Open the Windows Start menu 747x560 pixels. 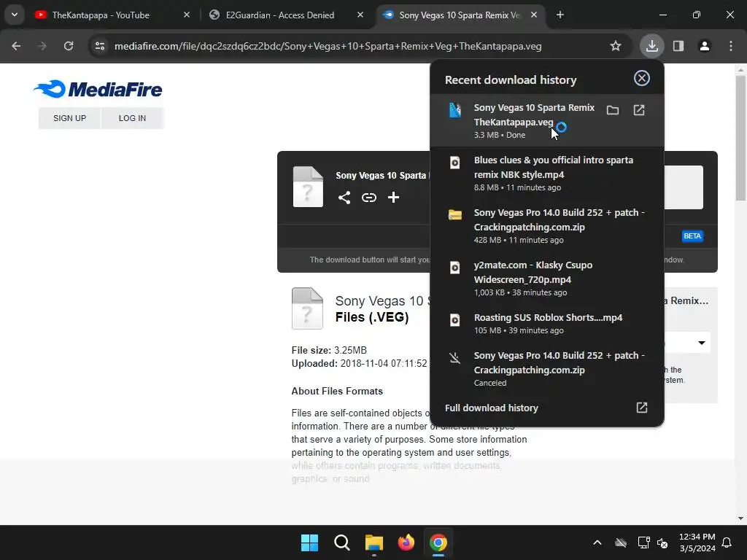[x=309, y=542]
